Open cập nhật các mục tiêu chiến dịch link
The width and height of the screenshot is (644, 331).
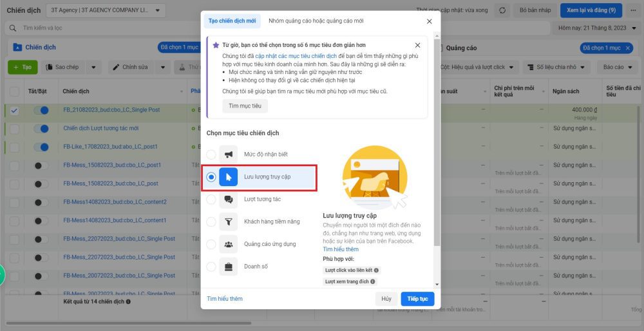point(296,56)
